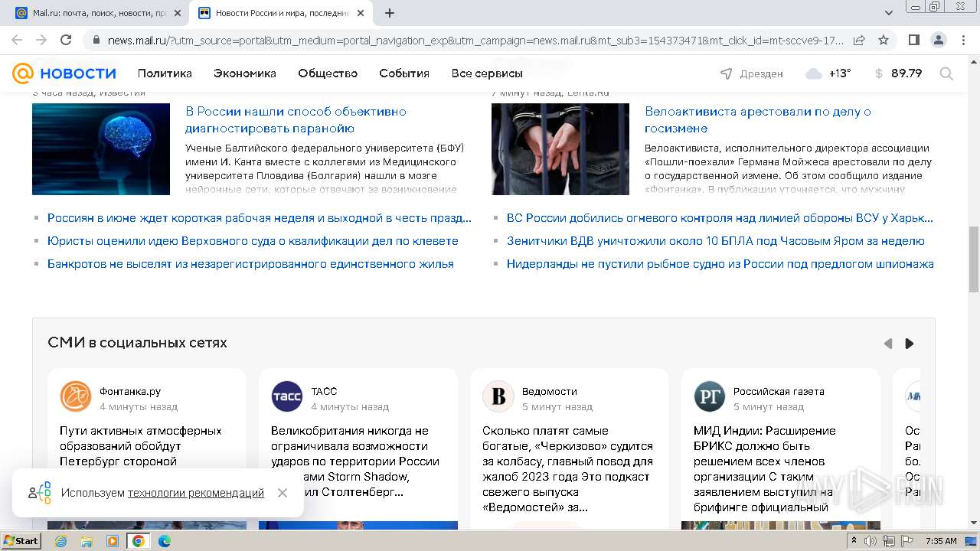The image size is (980, 551).
Task: Open a new browser tab
Action: [390, 13]
